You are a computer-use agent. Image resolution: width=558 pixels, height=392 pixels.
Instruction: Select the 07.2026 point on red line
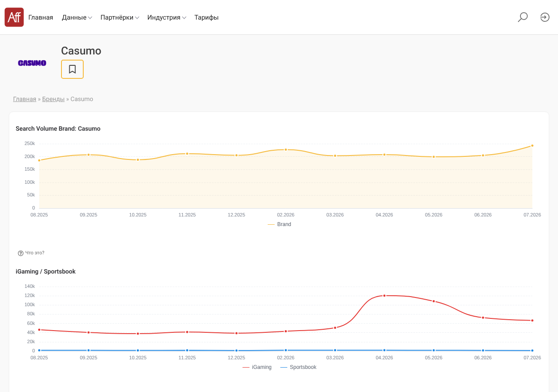coord(532,321)
